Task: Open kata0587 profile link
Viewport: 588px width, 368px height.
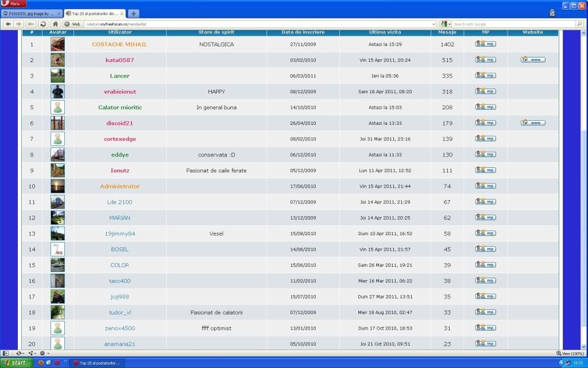Action: (119, 60)
